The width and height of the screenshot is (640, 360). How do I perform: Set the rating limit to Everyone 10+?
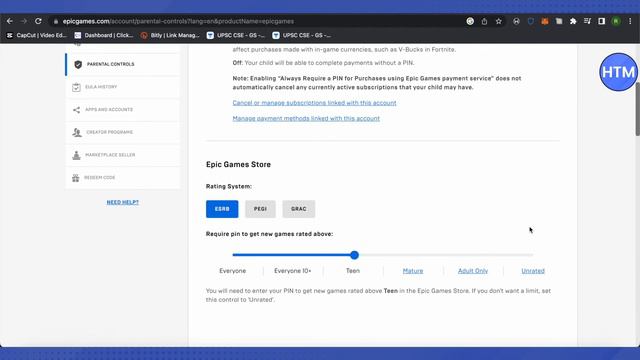pos(293,271)
